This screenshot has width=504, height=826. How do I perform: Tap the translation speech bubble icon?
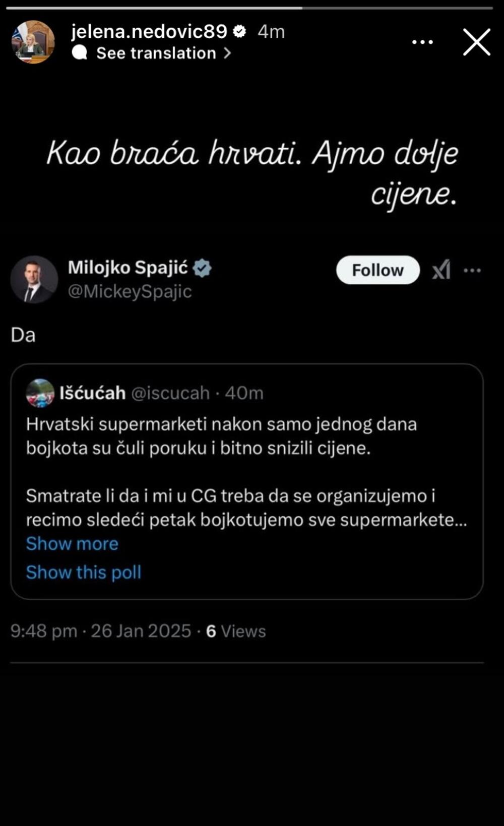80,53
